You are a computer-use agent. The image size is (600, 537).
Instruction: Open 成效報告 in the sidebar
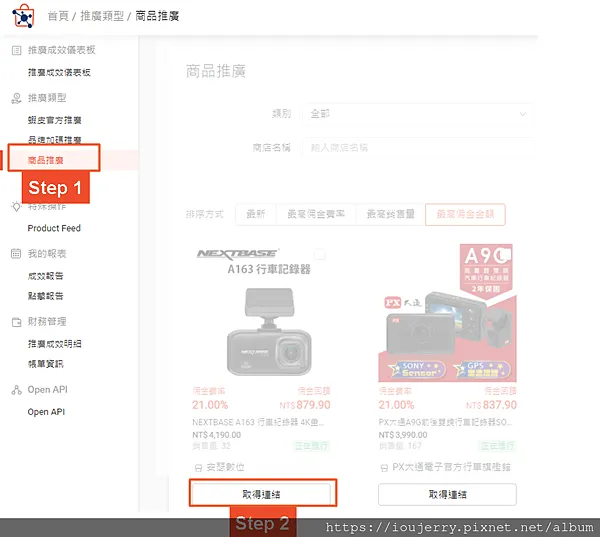tap(46, 276)
